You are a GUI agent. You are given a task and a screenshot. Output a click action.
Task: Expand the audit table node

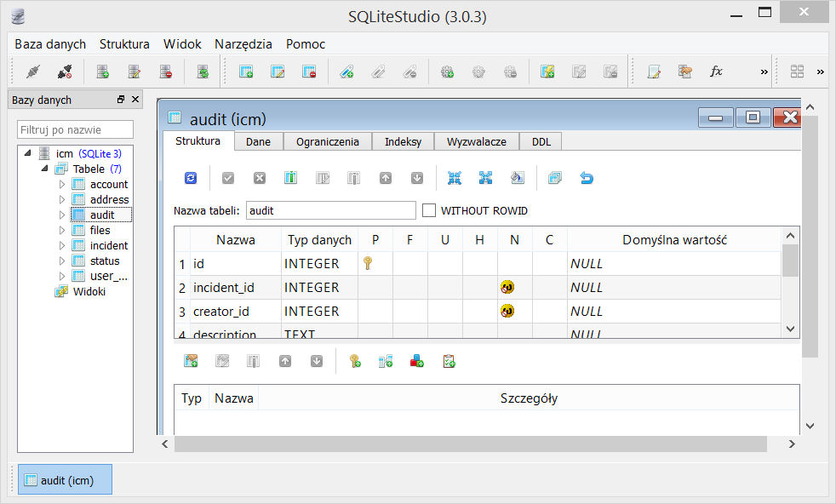pos(62,215)
